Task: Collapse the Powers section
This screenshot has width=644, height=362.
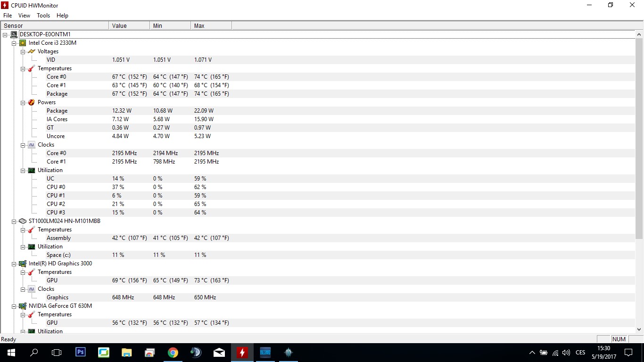Action: pos(23,102)
